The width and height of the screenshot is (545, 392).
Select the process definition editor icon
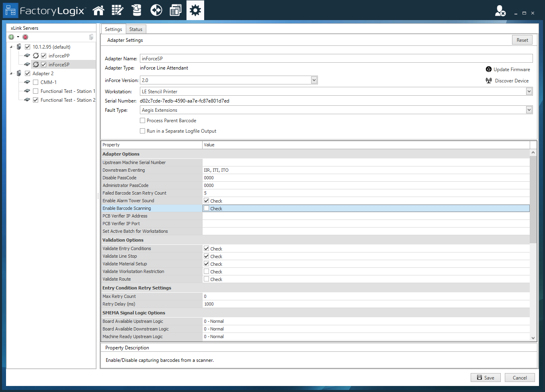pos(117,10)
